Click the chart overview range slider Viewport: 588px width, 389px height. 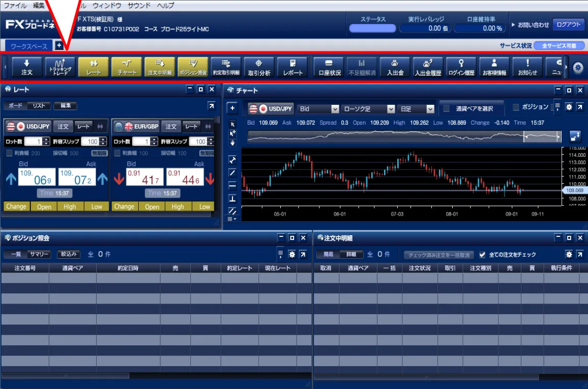tap(404, 136)
